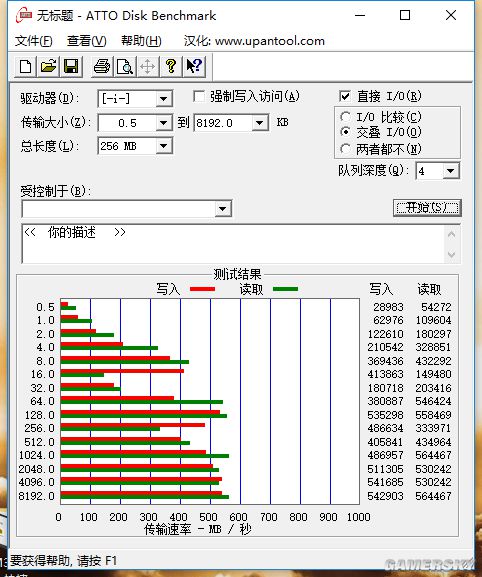The height and width of the screenshot is (577, 482).
Task: Click the description box scroll up arrow
Action: [x=452, y=234]
